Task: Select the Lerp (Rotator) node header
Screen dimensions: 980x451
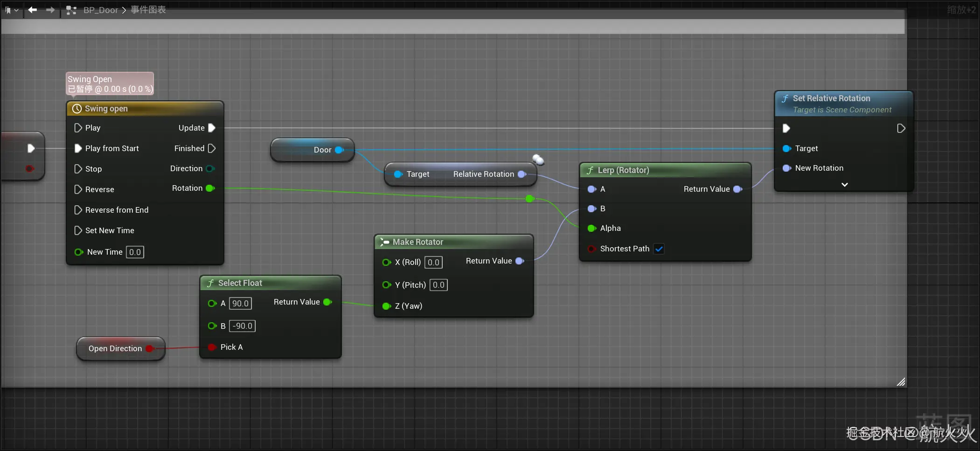Action: [x=665, y=170]
